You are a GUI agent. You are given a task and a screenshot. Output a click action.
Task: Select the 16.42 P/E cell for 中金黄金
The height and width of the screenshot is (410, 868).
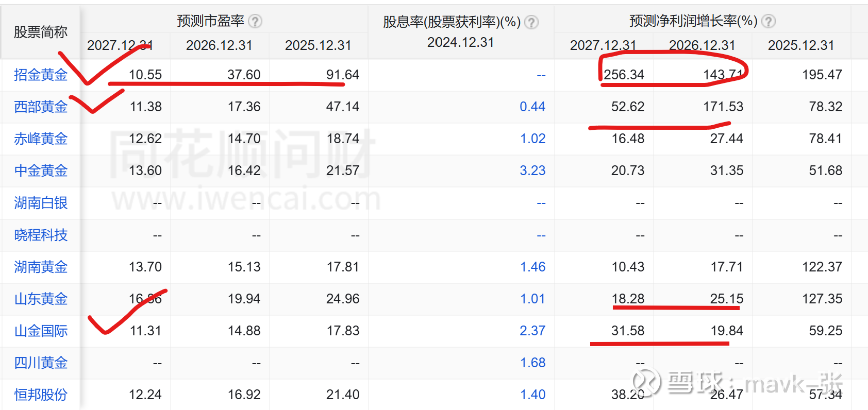244,170
